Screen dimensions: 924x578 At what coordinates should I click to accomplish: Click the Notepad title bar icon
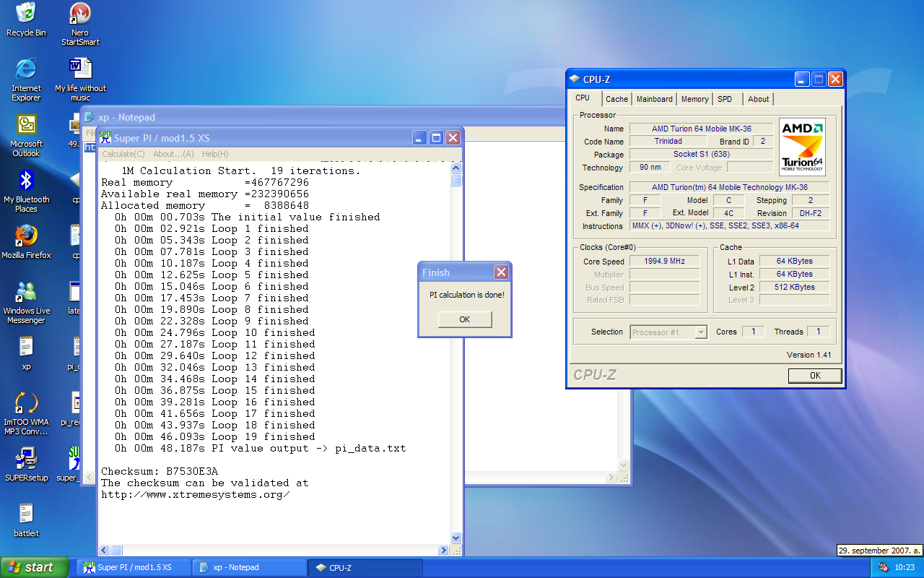[x=90, y=117]
